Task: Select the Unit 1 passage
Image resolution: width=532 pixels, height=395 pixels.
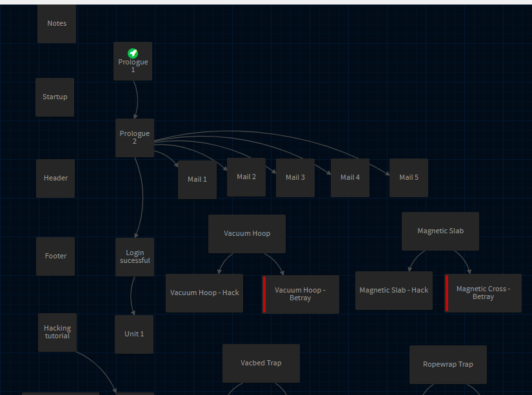Action: click(x=134, y=334)
